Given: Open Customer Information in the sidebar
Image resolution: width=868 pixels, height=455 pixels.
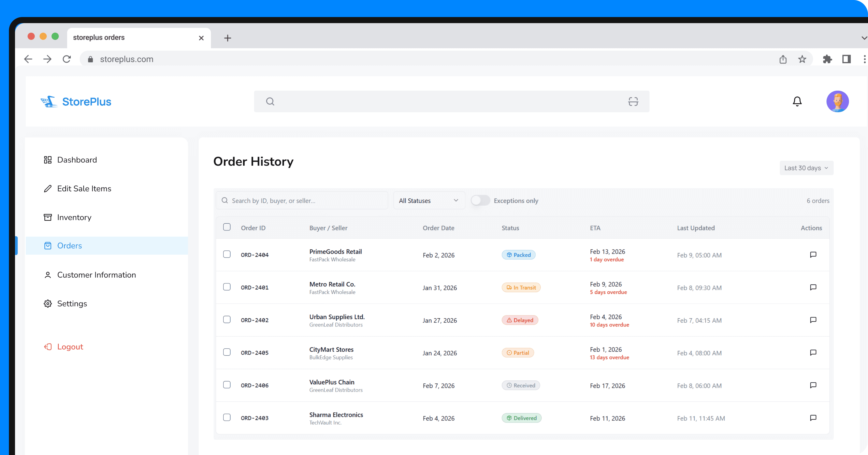Looking at the screenshot, I should (x=96, y=275).
